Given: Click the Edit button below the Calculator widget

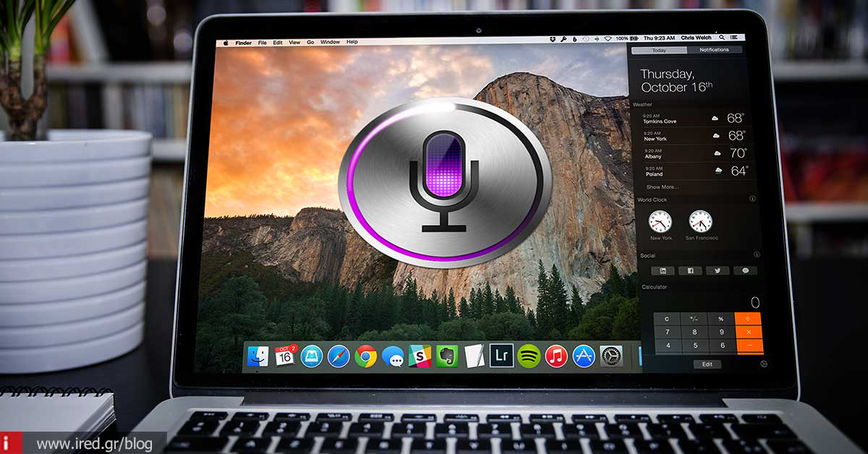Looking at the screenshot, I should click(x=707, y=364).
